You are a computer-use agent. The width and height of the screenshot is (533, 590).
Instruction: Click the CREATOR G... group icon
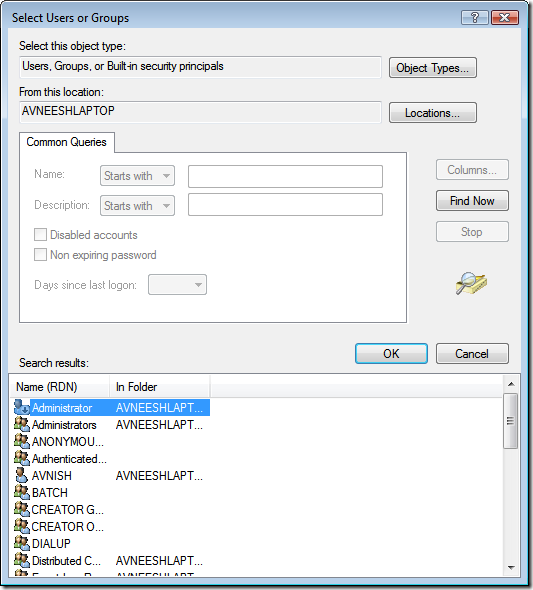pos(22,509)
